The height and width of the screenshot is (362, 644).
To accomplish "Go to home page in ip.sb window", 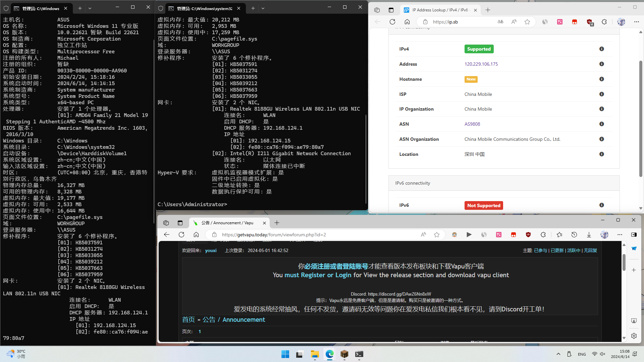I will click(x=407, y=22).
